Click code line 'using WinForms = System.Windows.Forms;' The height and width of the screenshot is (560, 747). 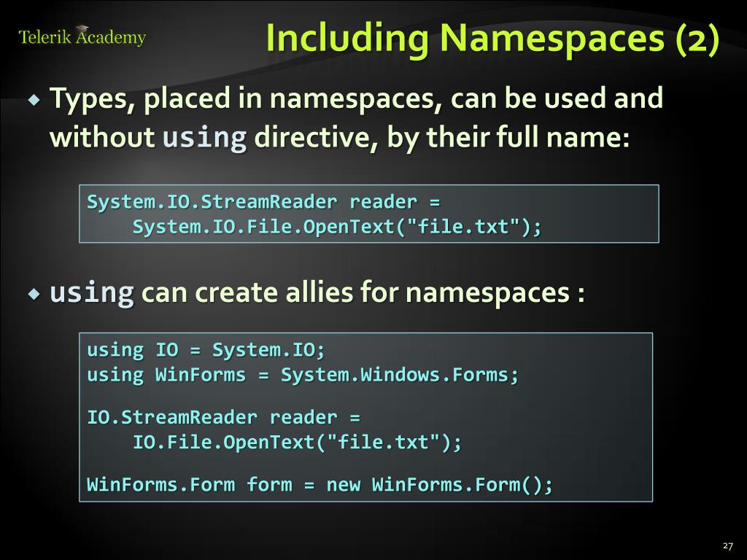(x=303, y=375)
